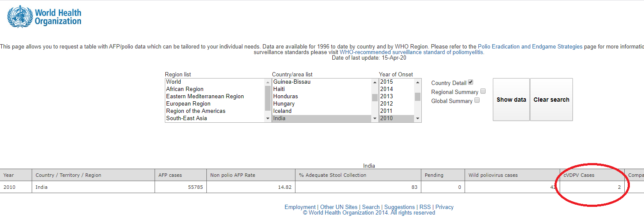This screenshot has width=644, height=221.
Task: Choose Iceland in the Country/area list
Action: tap(283, 111)
